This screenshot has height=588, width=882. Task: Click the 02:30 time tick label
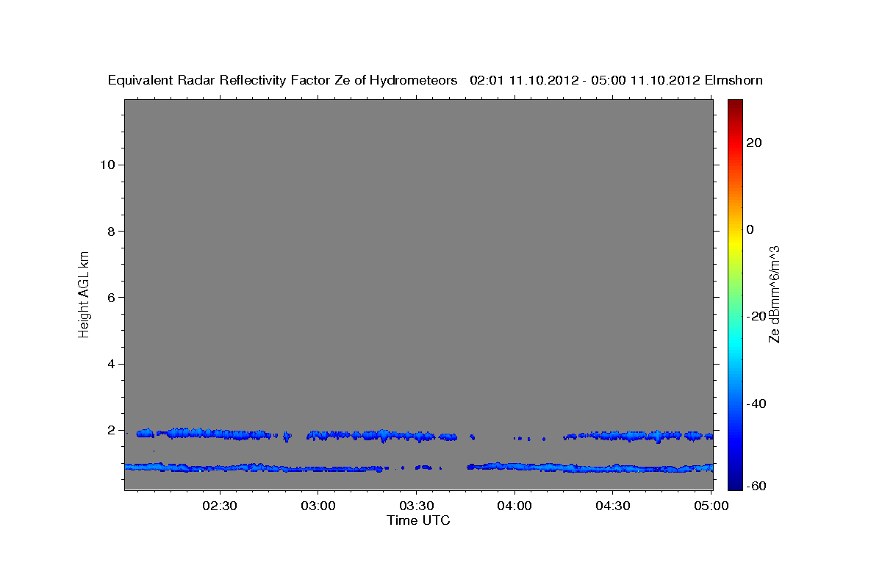(220, 506)
